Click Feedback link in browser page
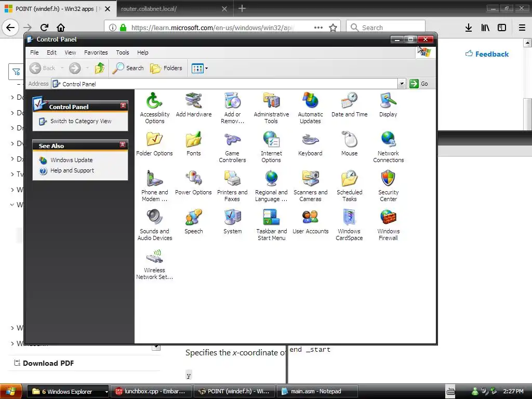Image resolution: width=532 pixels, height=399 pixels. 487,54
